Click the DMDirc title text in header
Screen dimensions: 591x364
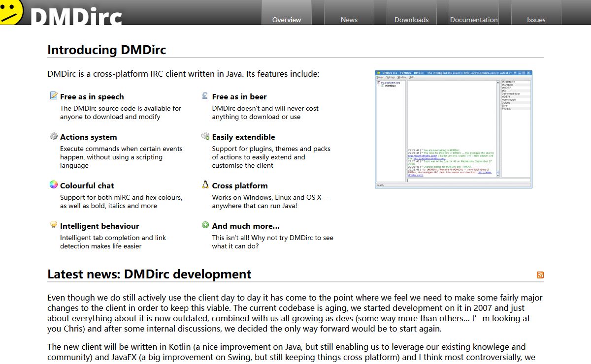click(76, 16)
